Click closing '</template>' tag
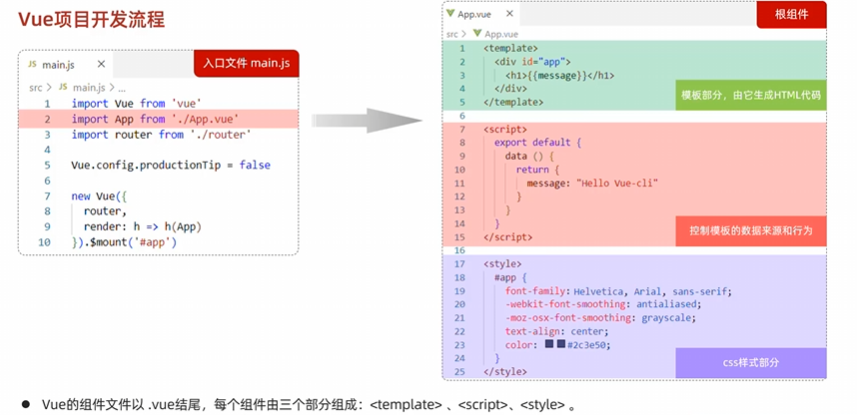The height and width of the screenshot is (415, 857). coord(513,102)
